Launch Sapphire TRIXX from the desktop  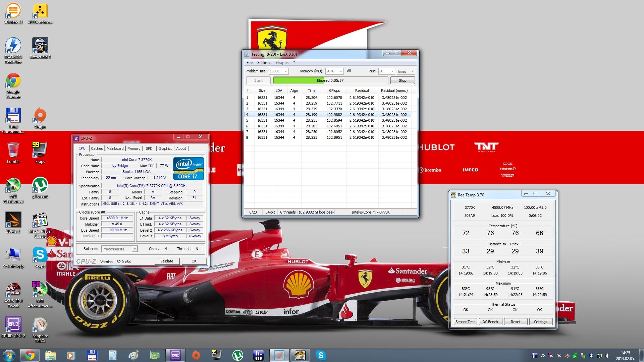40,329
